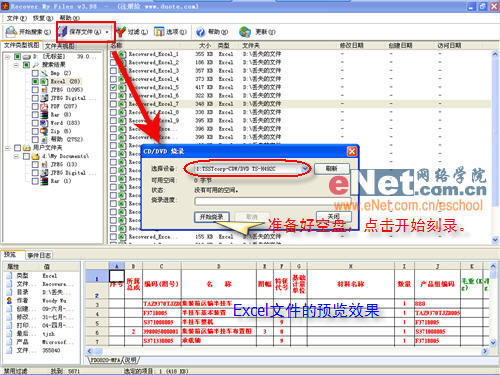
Task: Collapse the search results tree node
Action: 16,65
